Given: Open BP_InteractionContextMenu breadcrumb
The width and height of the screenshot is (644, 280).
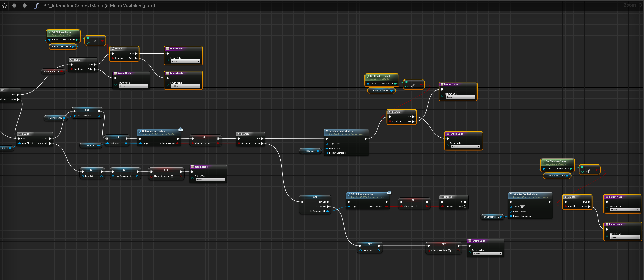Looking at the screenshot, I should [x=73, y=5].
